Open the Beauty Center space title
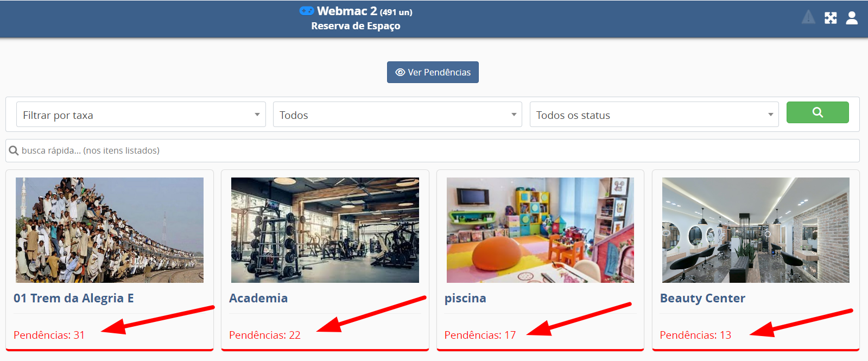868x361 pixels. (x=702, y=298)
